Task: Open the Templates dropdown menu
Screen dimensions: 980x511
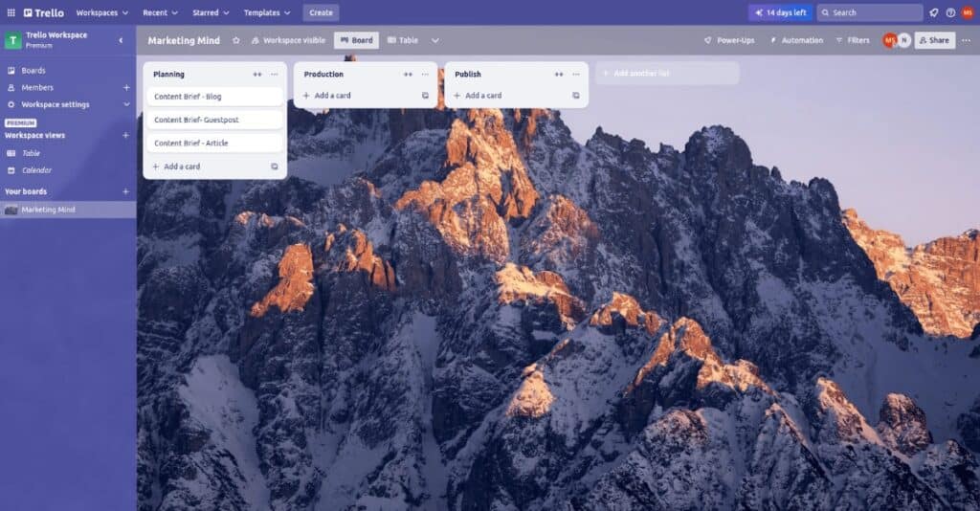Action: tap(267, 12)
